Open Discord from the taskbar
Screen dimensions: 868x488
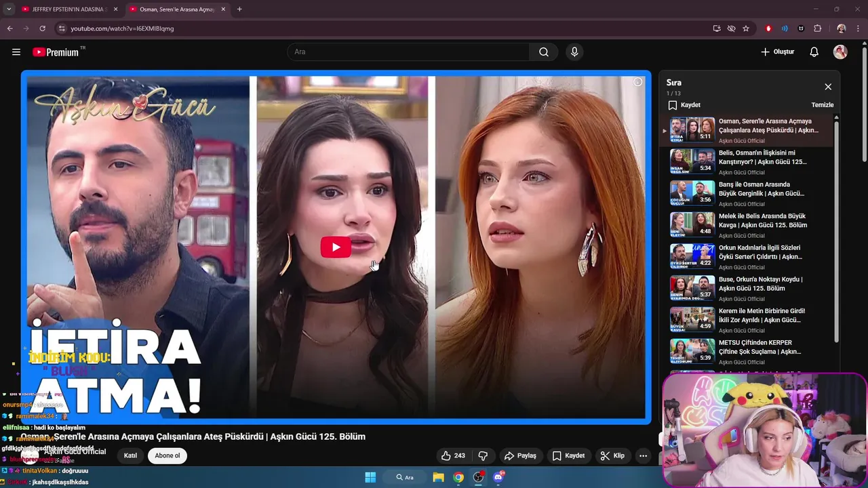pos(498,477)
